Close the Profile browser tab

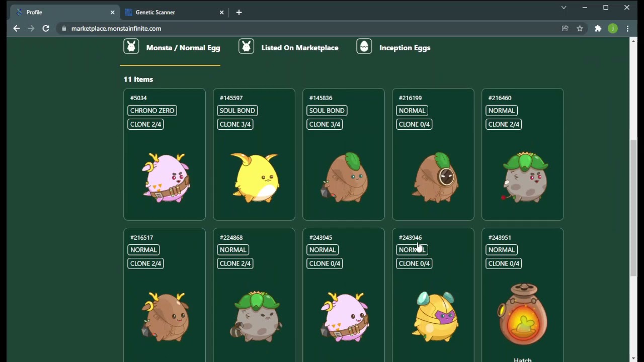[112, 12]
